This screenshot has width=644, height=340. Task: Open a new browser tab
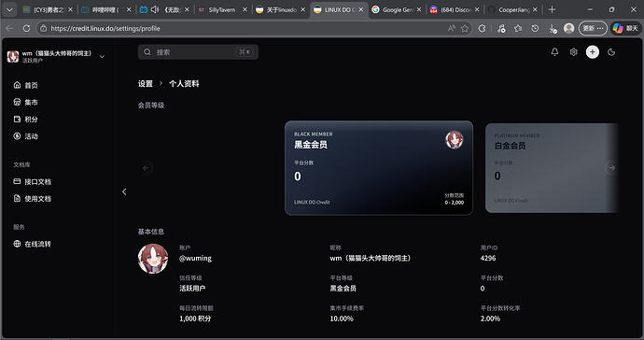pyautogui.click(x=552, y=9)
